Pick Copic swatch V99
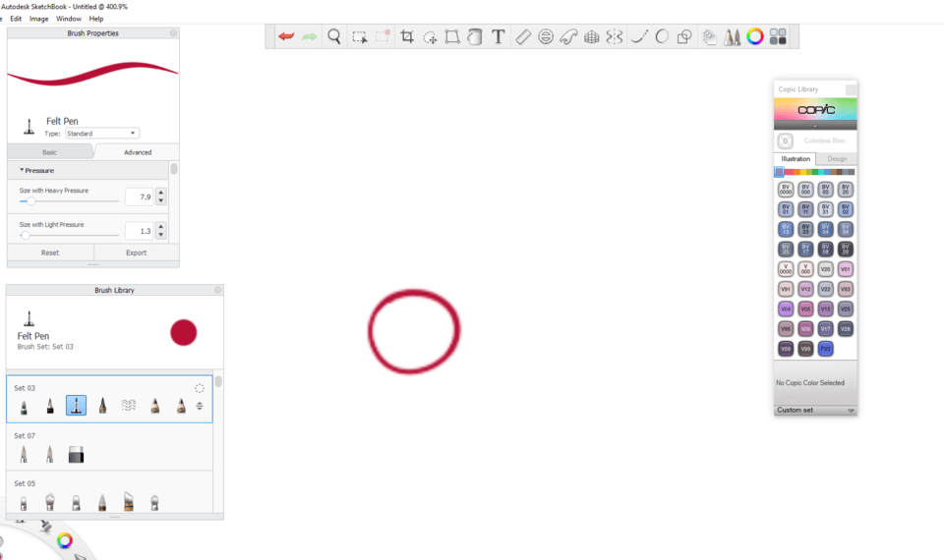Viewport: 944px width, 560px height. pos(805,349)
